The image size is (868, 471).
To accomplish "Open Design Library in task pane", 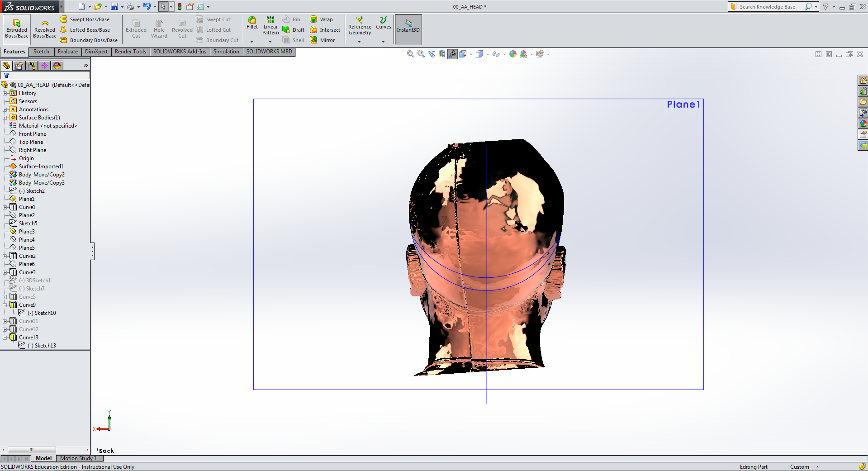I will (863, 91).
